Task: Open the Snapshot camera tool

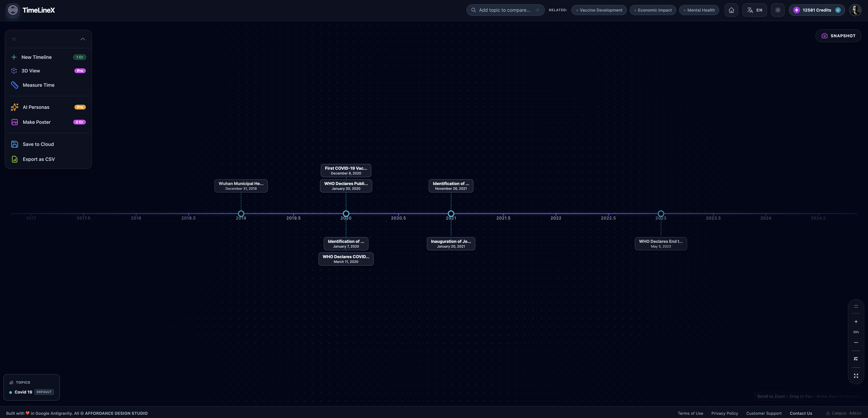Action: [838, 35]
